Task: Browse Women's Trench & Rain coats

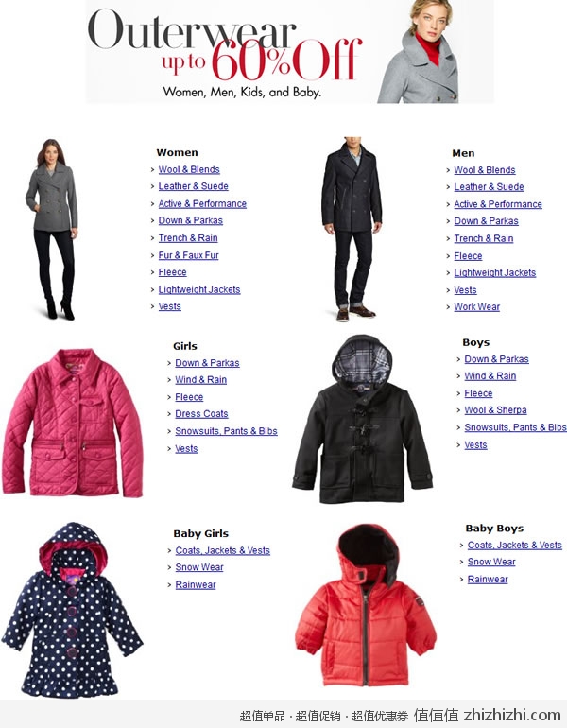Action: 188,238
